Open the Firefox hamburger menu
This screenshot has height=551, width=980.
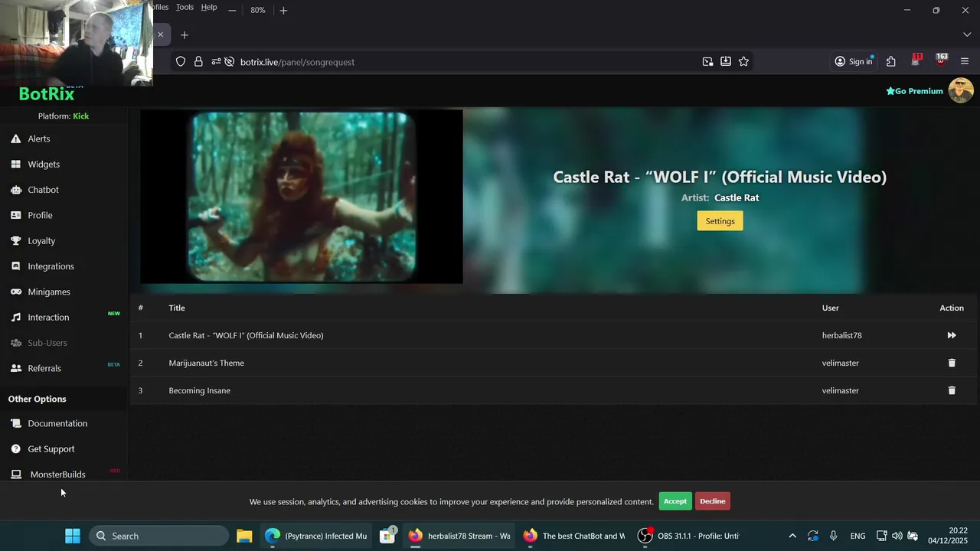pos(965,62)
